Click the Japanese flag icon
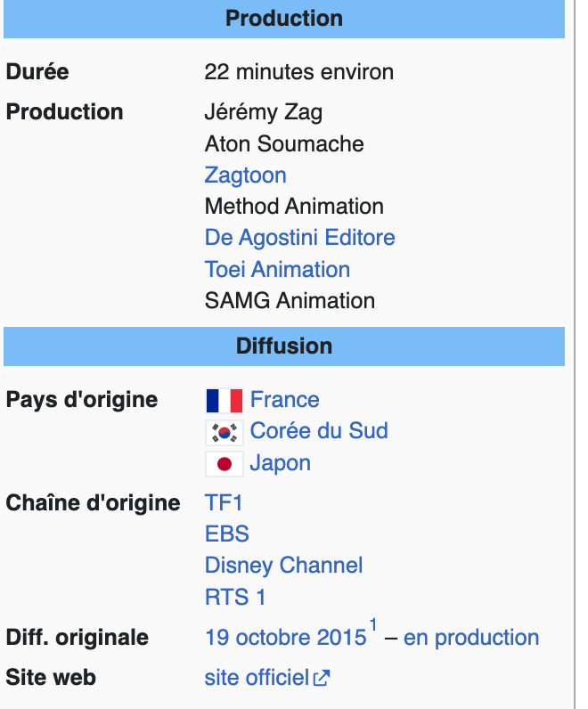Screen dimensions: 588x709 (x=225, y=464)
